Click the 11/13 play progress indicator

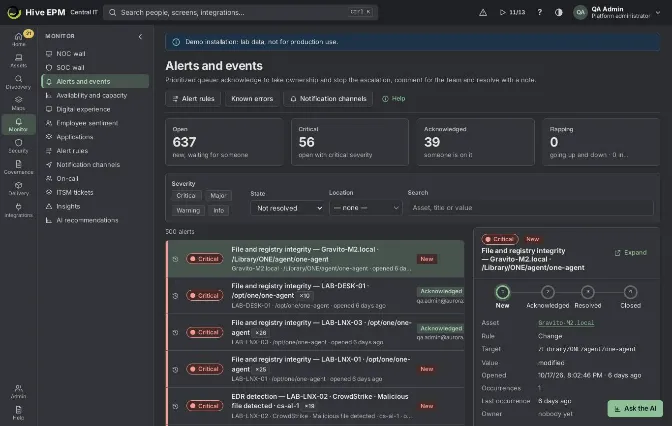coord(512,12)
